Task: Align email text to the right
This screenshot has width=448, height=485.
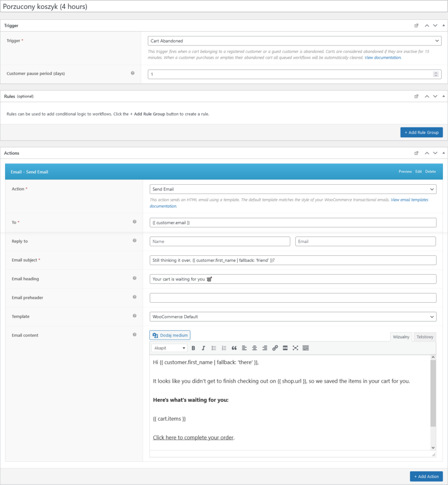Action: click(265, 348)
